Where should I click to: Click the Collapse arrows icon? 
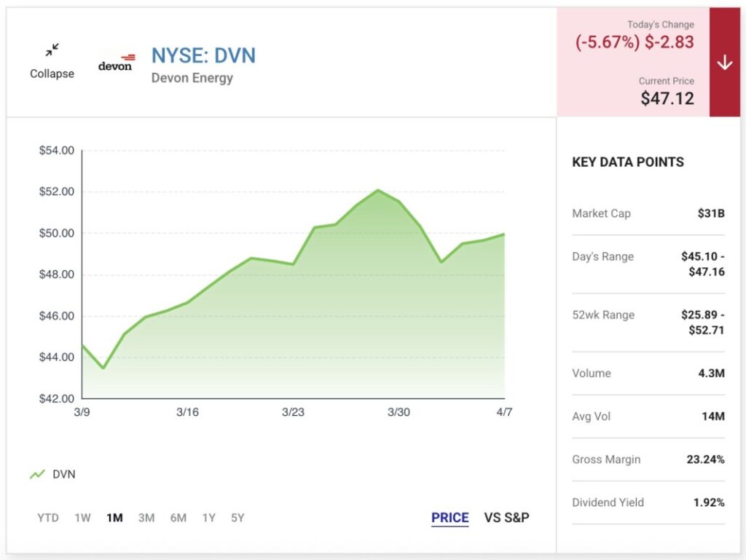point(52,50)
